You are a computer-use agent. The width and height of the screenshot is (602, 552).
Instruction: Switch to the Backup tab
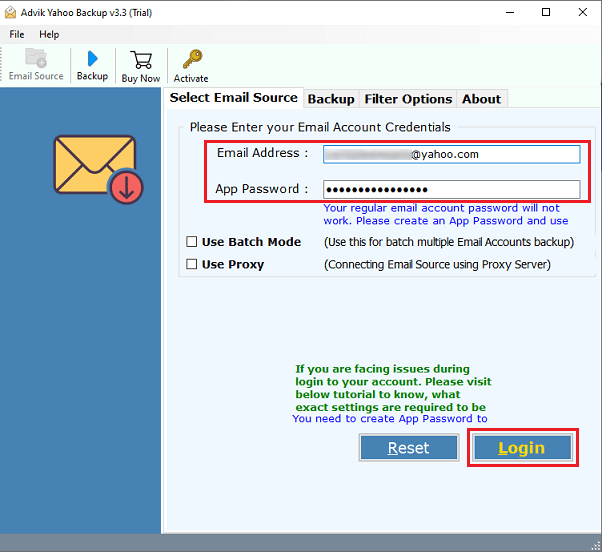331,99
